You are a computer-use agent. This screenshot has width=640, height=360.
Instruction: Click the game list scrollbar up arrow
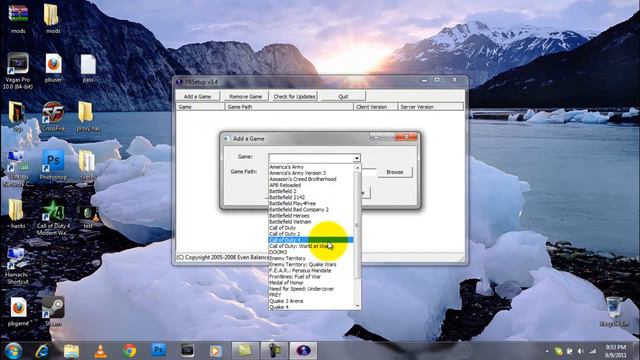click(358, 167)
